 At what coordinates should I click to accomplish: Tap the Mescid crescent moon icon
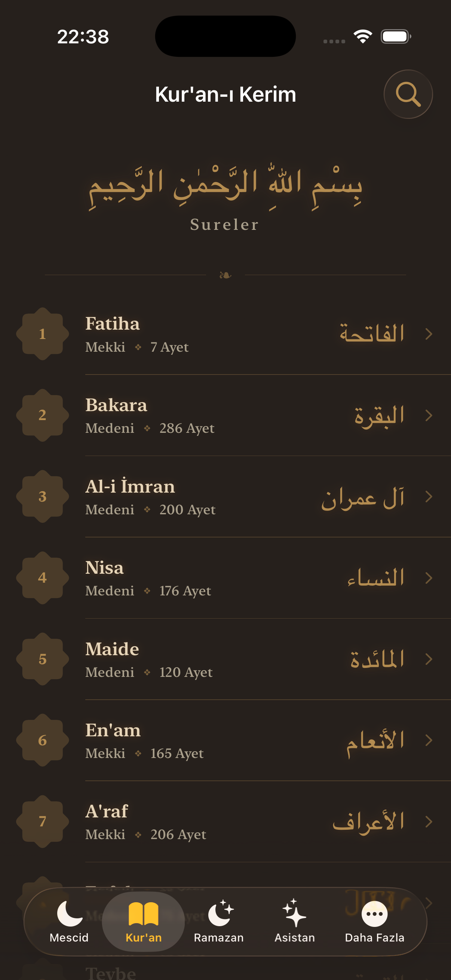[69, 913]
